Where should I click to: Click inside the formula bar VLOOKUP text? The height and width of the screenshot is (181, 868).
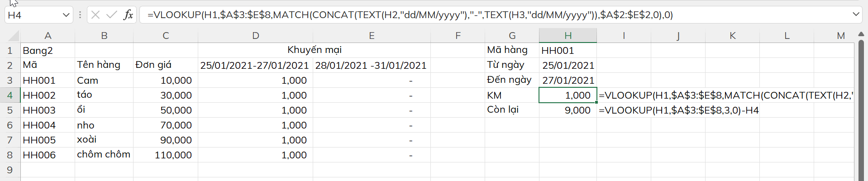coord(407,15)
